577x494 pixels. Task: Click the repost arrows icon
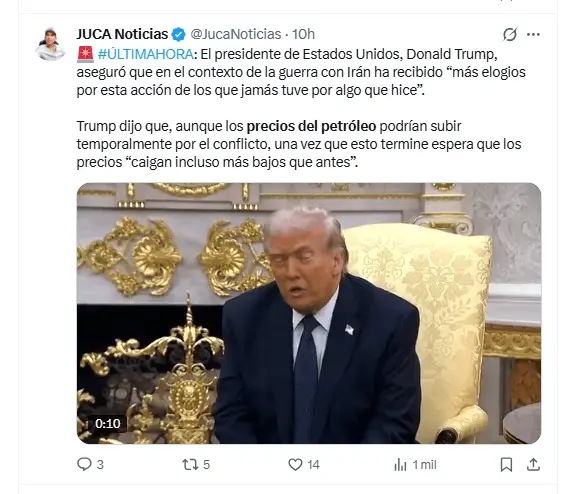190,465
